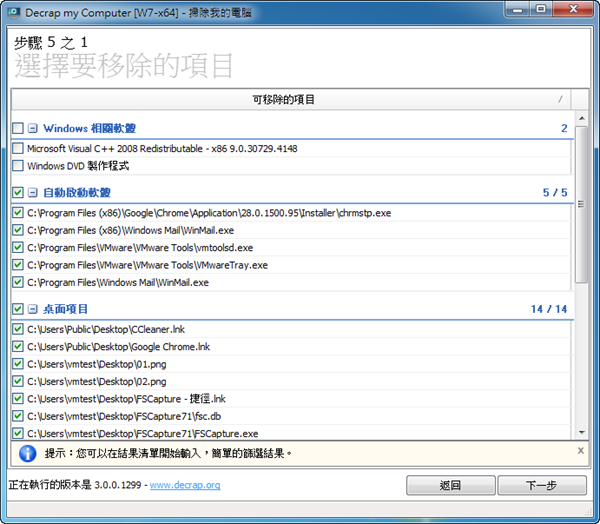
Task: Click the 14 / 14 count label
Action: [549, 309]
